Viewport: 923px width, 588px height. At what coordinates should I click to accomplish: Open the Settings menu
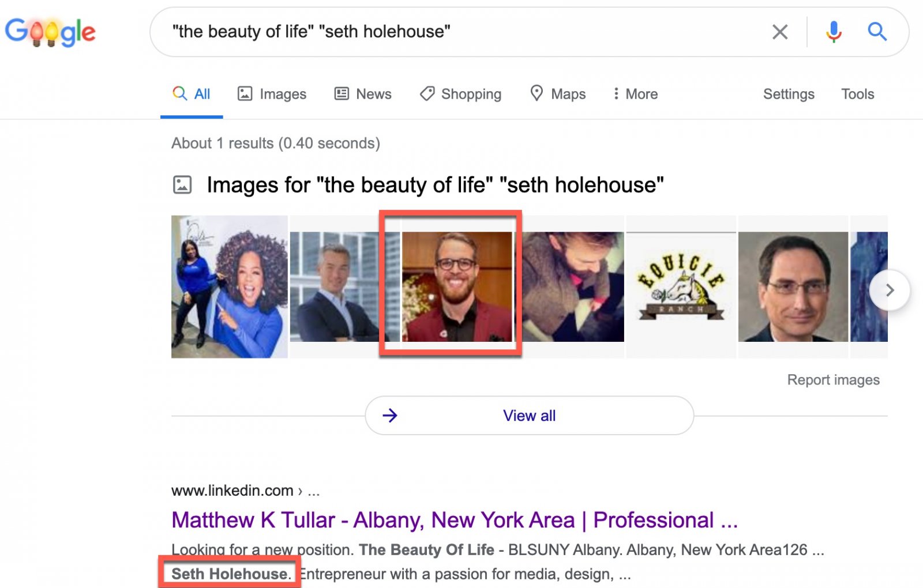click(x=789, y=94)
